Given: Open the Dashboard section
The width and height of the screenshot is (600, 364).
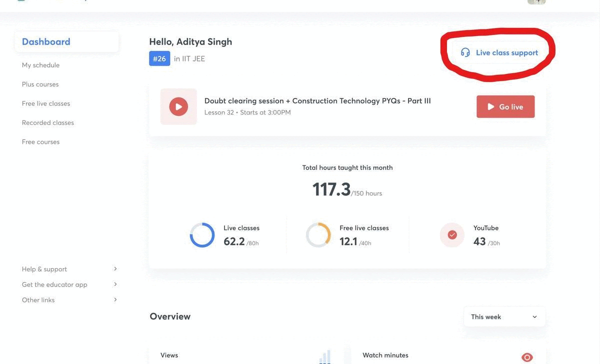Looking at the screenshot, I should (66, 41).
